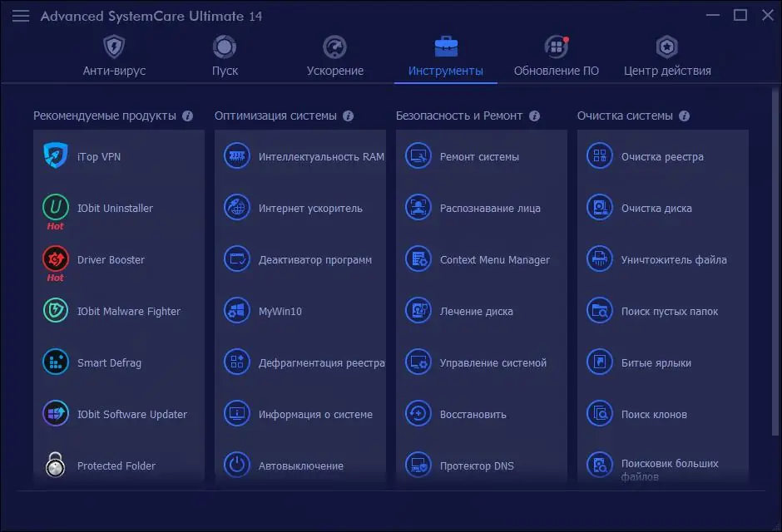Image resolution: width=782 pixels, height=532 pixels.
Task: Open Дефрагментация реестра icon
Action: pyautogui.click(x=237, y=362)
